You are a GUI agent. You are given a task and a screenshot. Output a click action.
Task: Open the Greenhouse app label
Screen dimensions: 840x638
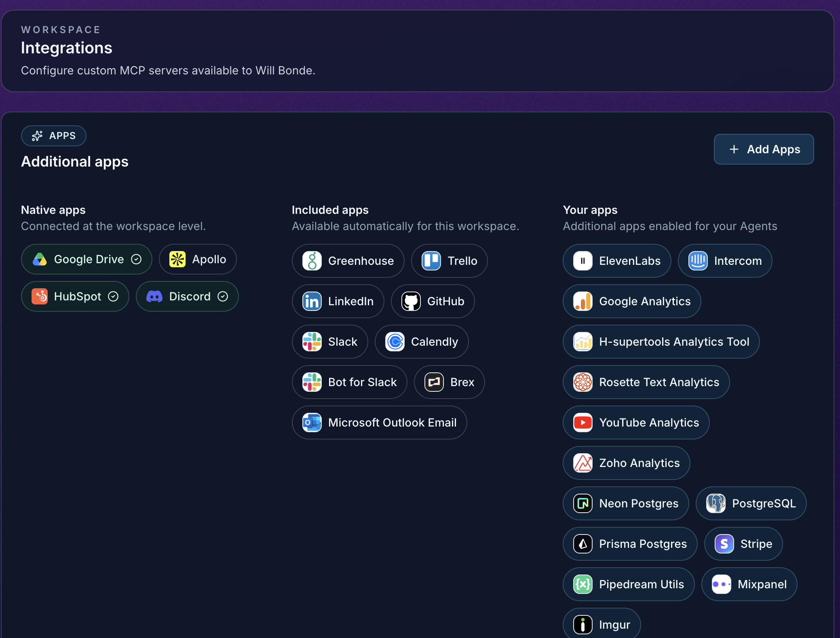pyautogui.click(x=361, y=261)
